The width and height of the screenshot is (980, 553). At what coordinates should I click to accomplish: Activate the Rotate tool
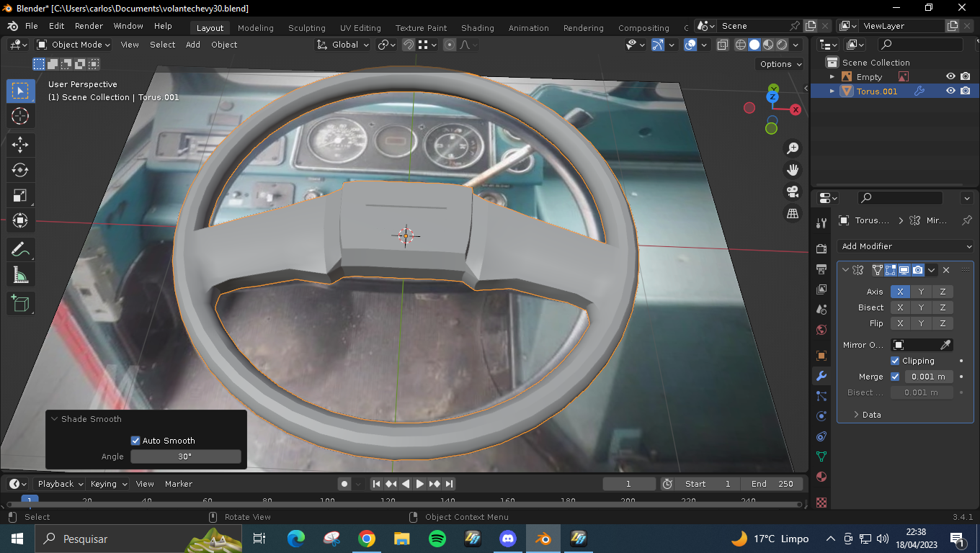point(20,170)
